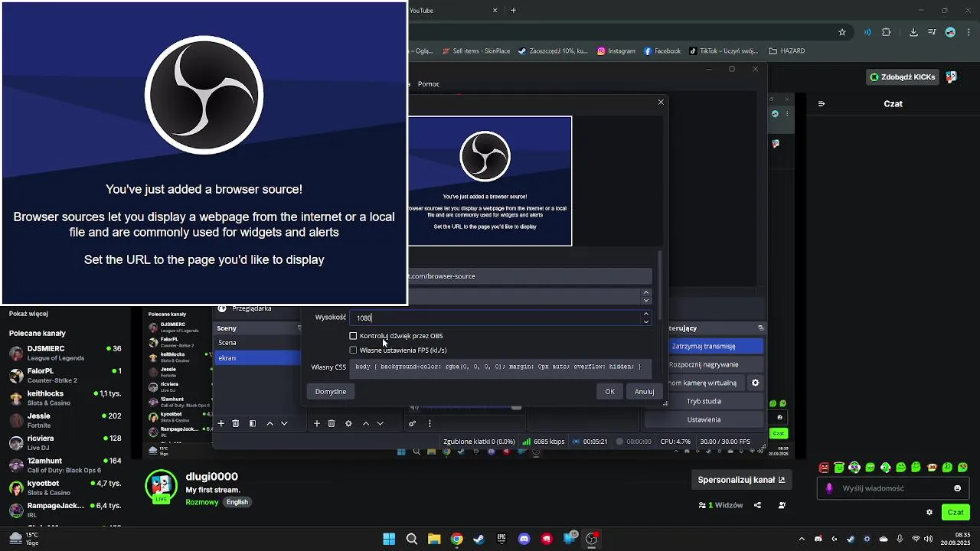
Task: Bookmark this page with star icon
Action: click(842, 32)
